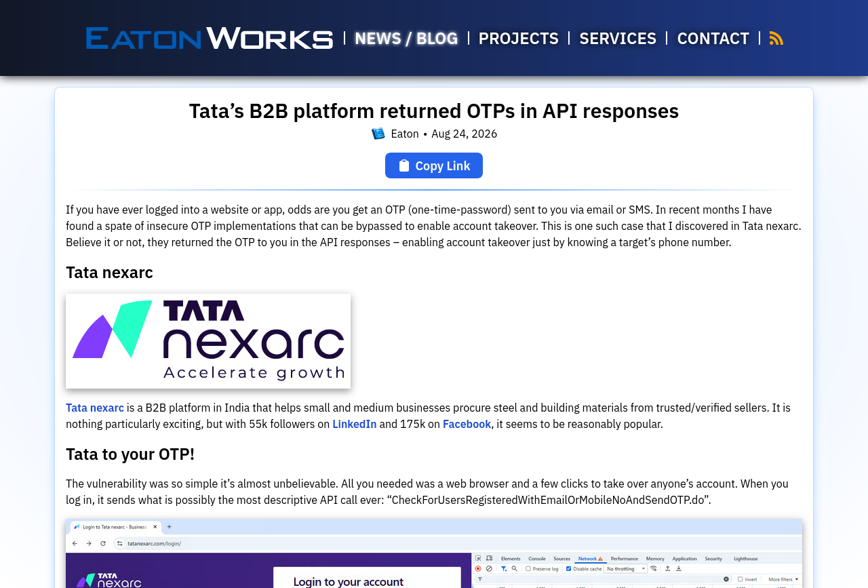Click the blue filter funnel icon in DevTools
Image resolution: width=868 pixels, height=588 pixels.
coord(504,568)
